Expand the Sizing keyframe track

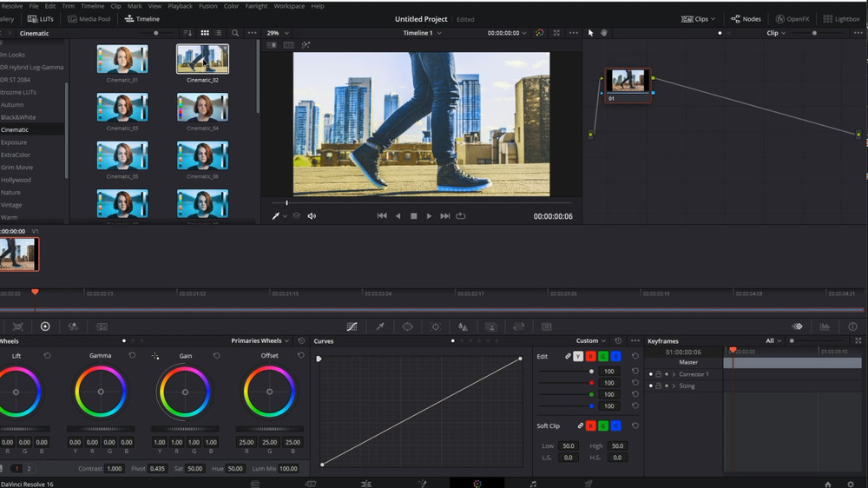(674, 386)
